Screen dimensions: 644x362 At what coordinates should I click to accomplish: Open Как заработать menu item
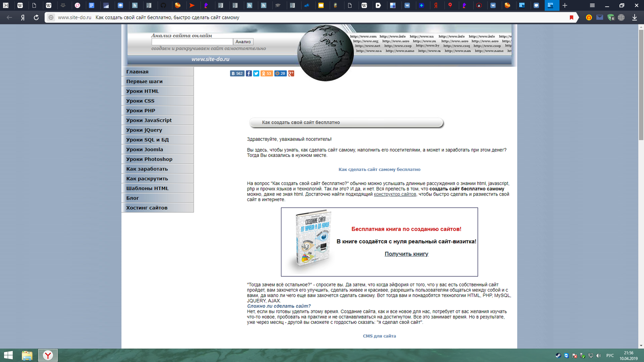pyautogui.click(x=157, y=169)
